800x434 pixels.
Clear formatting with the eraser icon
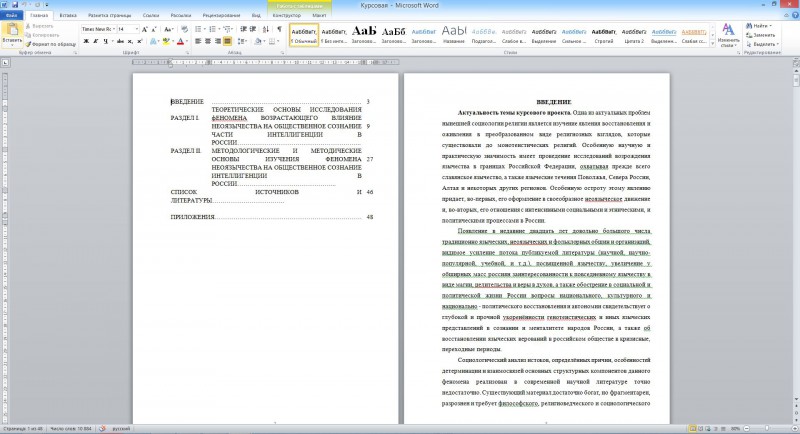pos(184,30)
